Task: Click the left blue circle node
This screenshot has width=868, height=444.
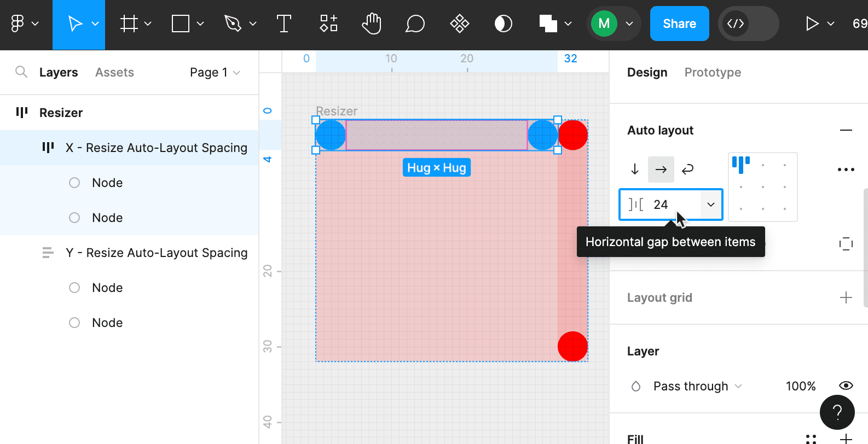Action: coord(331,135)
